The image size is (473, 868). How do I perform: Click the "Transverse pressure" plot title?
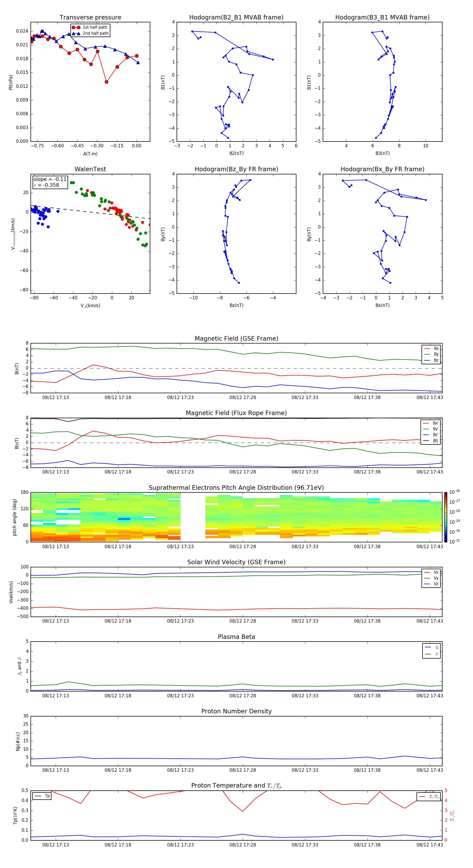[90, 17]
